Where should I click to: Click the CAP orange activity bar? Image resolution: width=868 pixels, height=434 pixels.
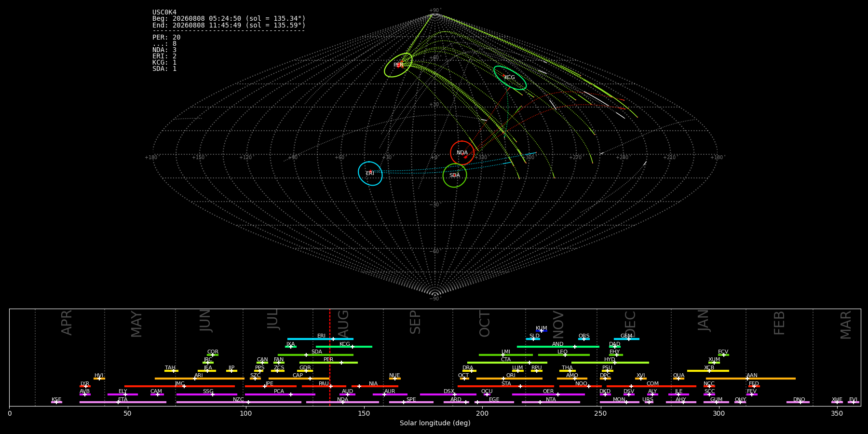(299, 379)
